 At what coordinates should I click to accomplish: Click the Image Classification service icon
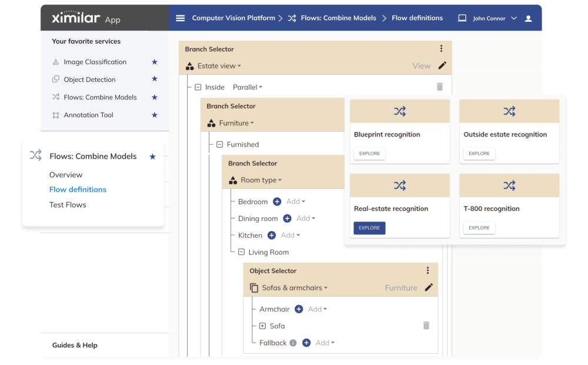[x=55, y=62]
